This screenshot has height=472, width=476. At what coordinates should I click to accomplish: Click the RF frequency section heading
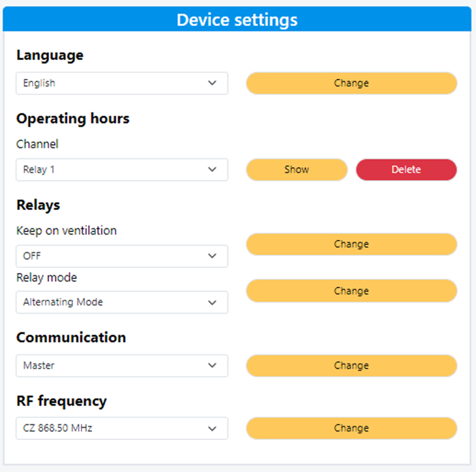[61, 401]
